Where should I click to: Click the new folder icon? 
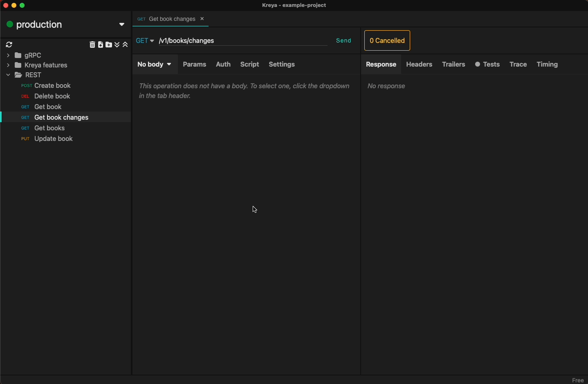tap(109, 45)
